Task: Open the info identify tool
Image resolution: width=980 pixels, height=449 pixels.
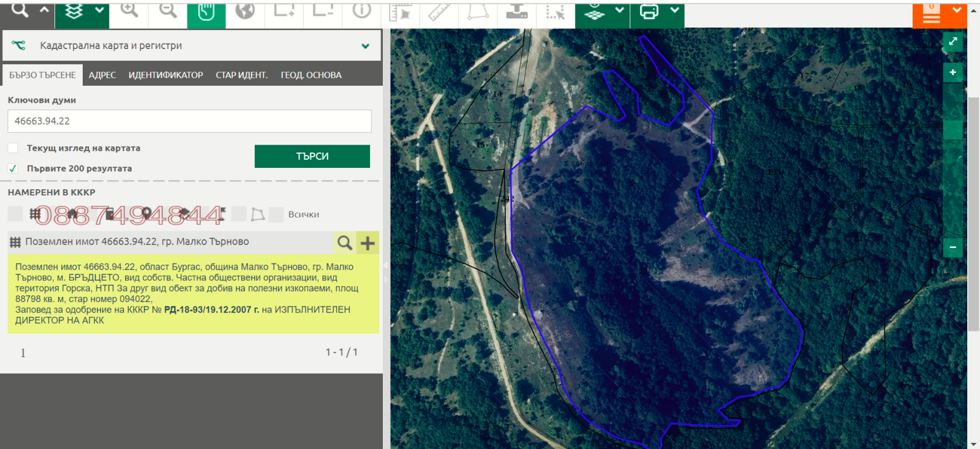Action: pyautogui.click(x=361, y=11)
